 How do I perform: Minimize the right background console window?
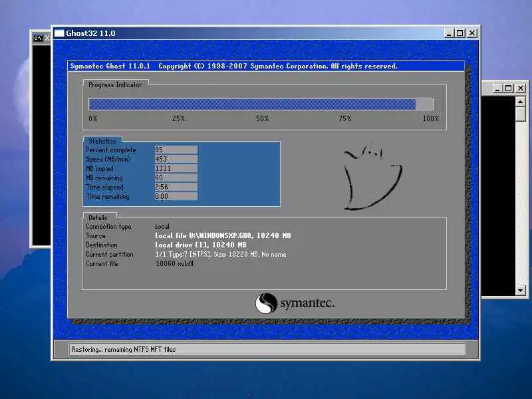[497, 88]
